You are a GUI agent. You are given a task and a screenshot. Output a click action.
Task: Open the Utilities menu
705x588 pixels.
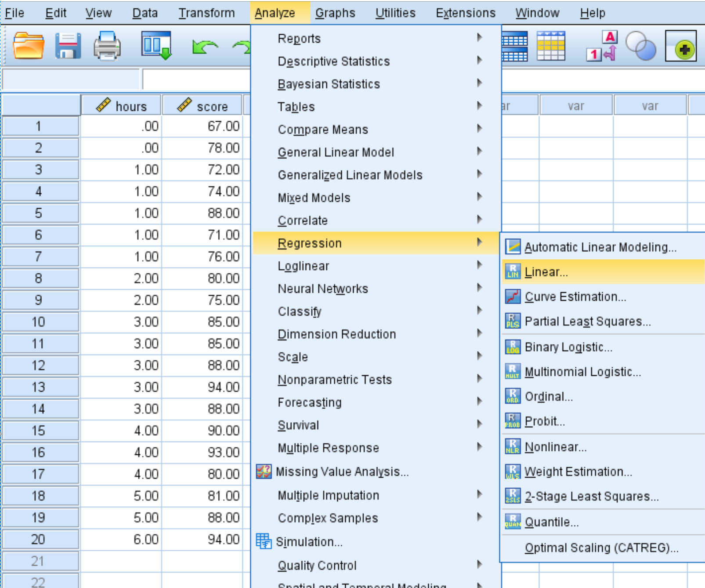coord(395,13)
